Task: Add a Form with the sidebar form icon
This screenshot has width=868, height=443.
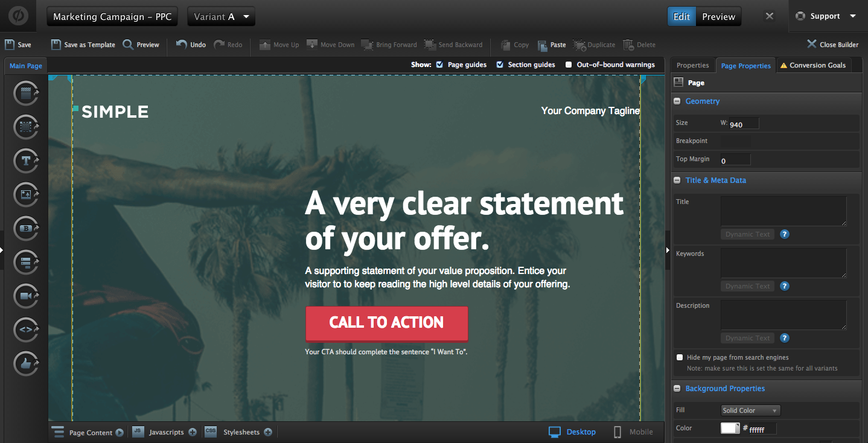Action: click(x=26, y=263)
